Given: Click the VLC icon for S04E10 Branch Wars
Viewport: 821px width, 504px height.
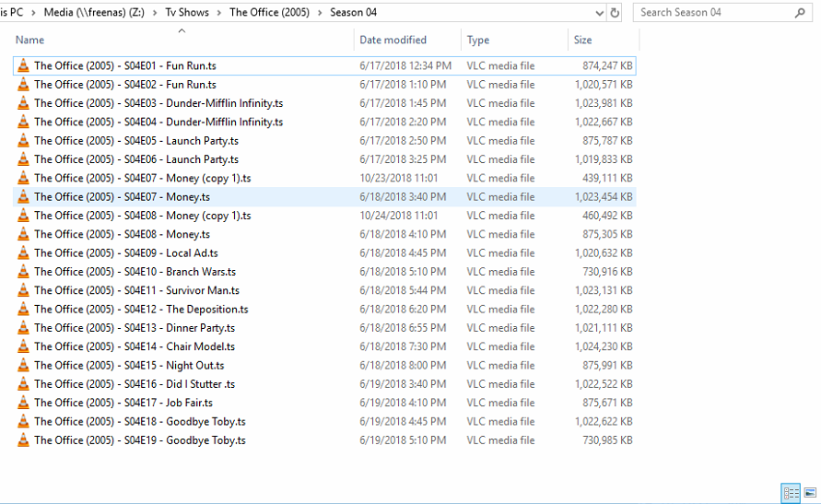Looking at the screenshot, I should tap(23, 272).
